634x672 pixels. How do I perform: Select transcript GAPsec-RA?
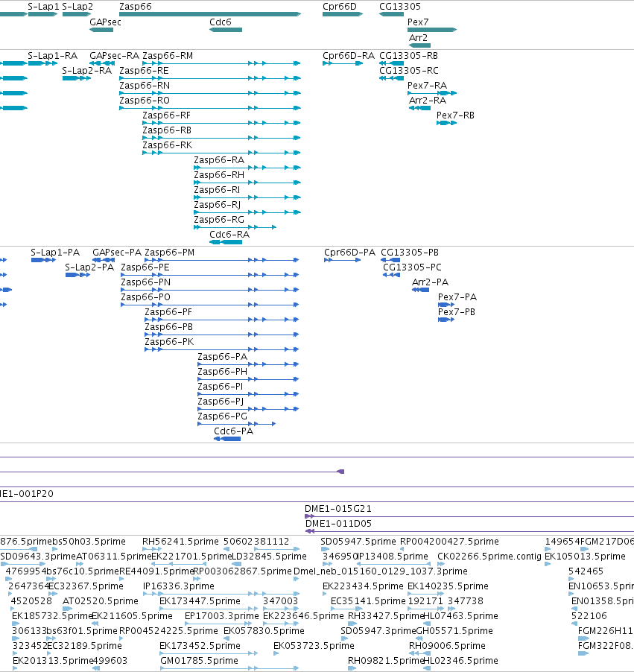click(114, 56)
